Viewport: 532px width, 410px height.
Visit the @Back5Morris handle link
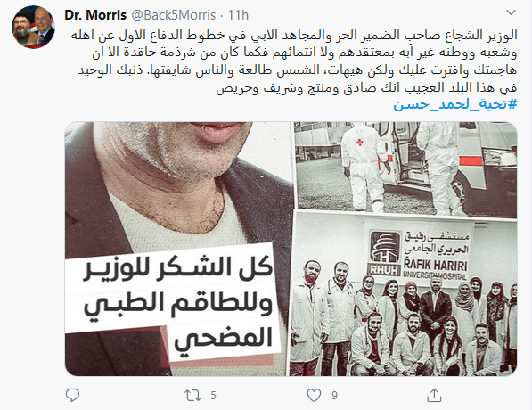(173, 15)
